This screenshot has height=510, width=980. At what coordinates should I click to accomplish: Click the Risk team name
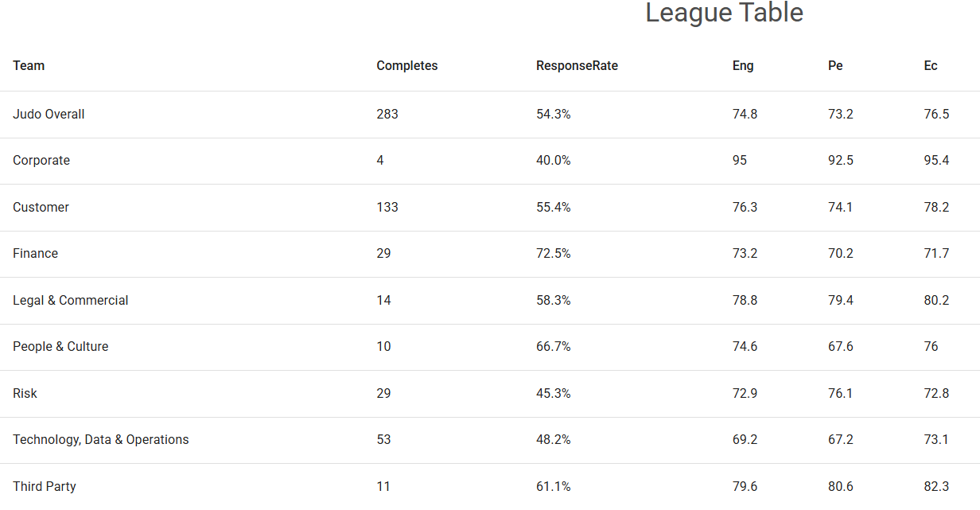point(25,394)
